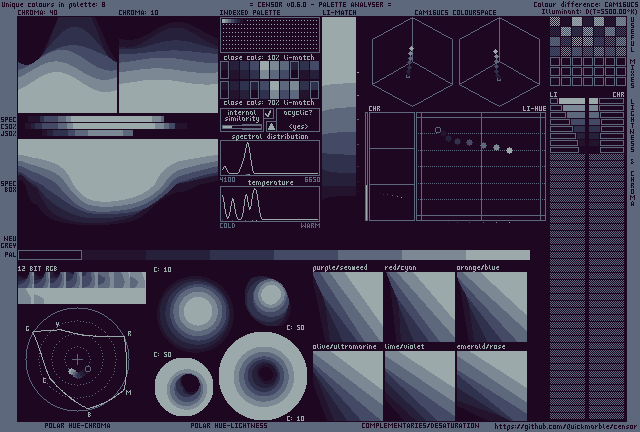The image size is (640, 432).
Task: Click the 12 BIT RGB strip
Action: 82,288
